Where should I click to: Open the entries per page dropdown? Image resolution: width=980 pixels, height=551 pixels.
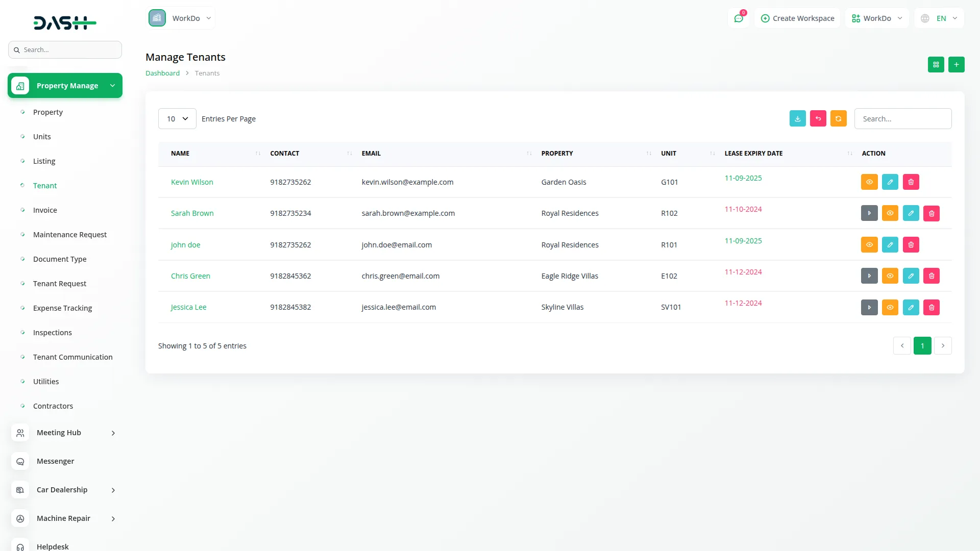(177, 119)
